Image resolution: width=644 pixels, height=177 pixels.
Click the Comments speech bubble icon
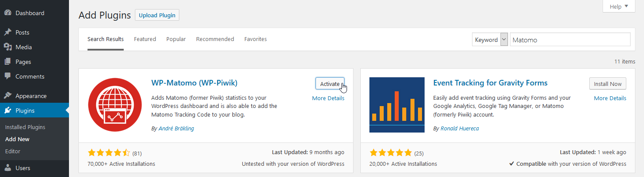[8, 76]
